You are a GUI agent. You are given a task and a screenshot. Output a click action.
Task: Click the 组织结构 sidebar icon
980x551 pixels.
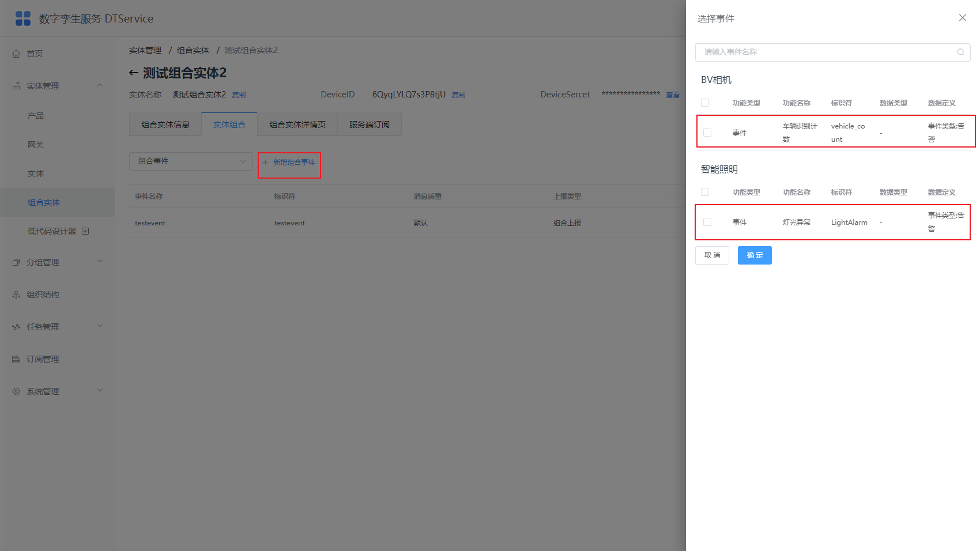point(16,295)
